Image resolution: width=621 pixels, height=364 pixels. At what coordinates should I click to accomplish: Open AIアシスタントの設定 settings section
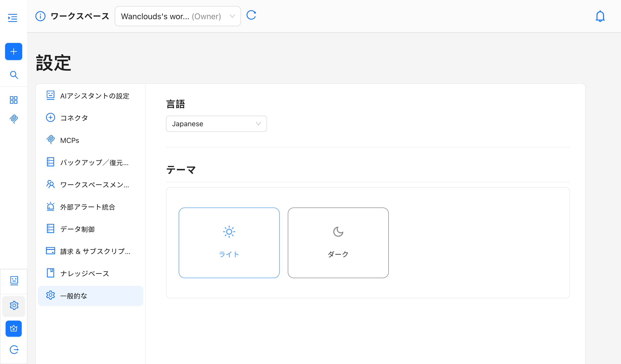94,96
